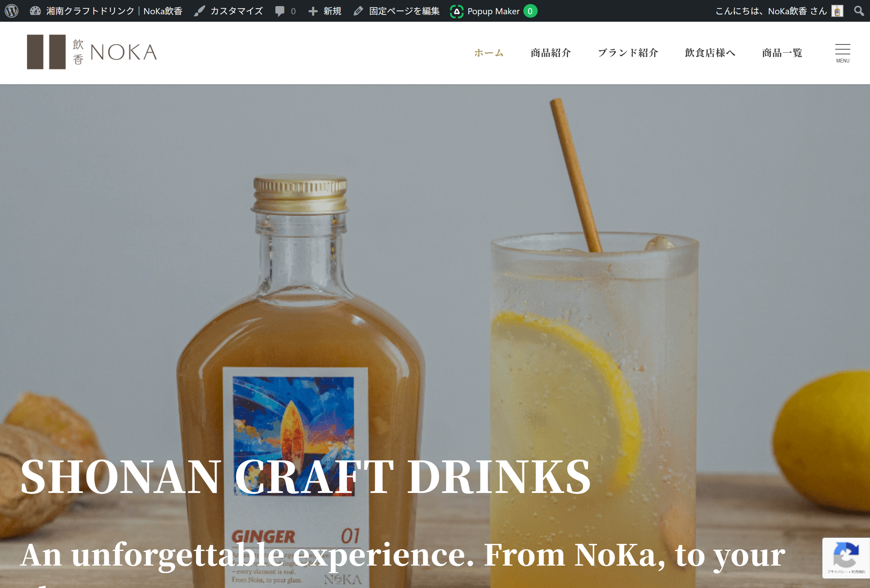Click the WordPress logo icon

12,11
